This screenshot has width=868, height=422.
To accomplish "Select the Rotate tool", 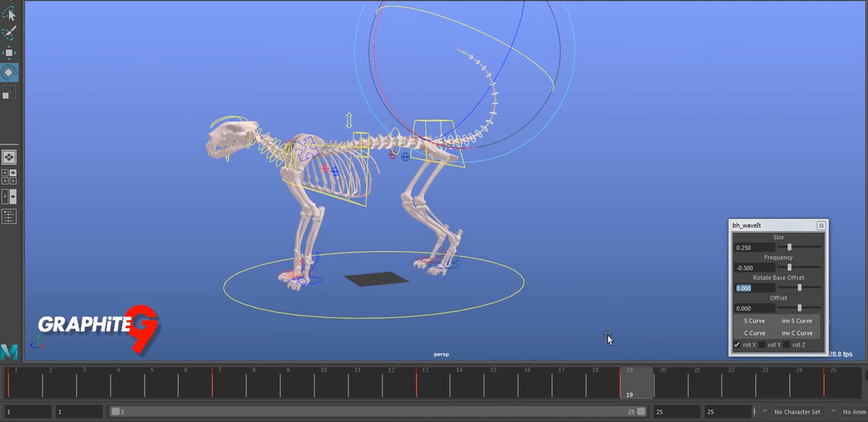I will coord(9,72).
